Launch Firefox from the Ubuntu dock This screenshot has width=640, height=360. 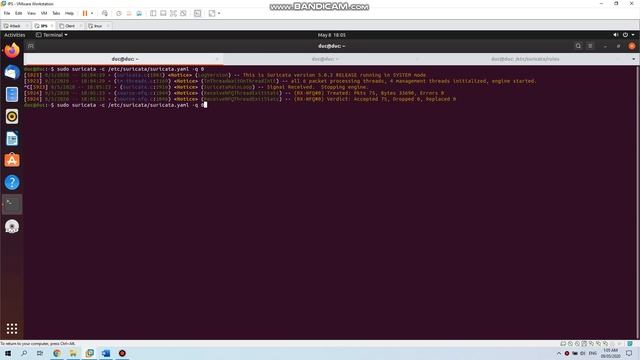click(x=12, y=51)
